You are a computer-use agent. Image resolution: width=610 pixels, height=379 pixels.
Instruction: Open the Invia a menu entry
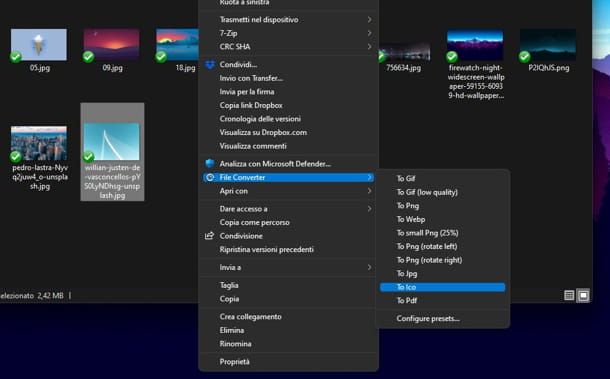pyautogui.click(x=288, y=267)
